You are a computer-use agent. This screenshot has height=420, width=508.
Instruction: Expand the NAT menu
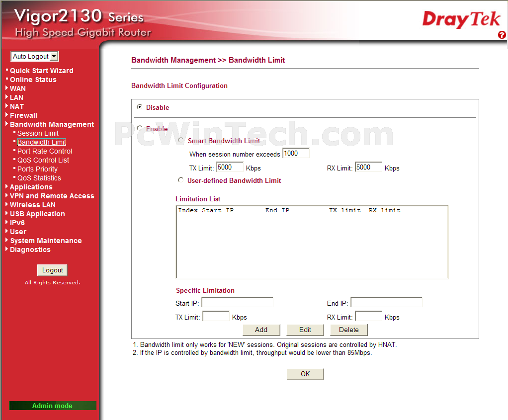[x=17, y=106]
